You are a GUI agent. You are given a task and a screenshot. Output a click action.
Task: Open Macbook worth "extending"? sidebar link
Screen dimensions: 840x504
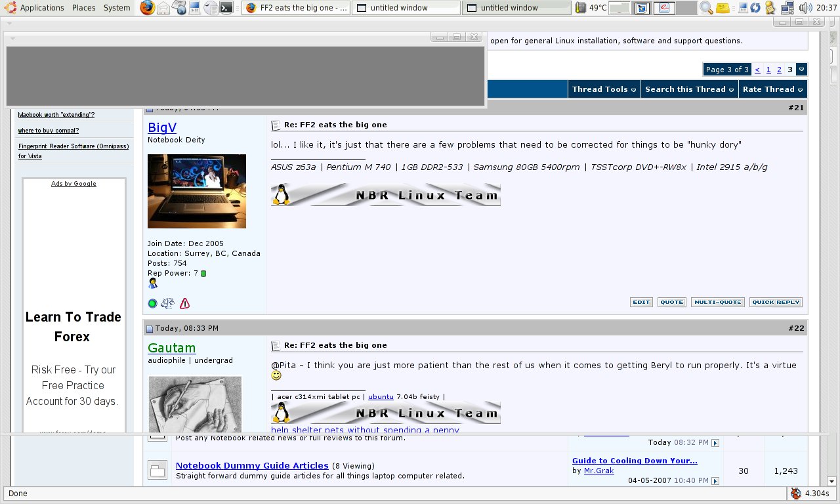click(56, 115)
